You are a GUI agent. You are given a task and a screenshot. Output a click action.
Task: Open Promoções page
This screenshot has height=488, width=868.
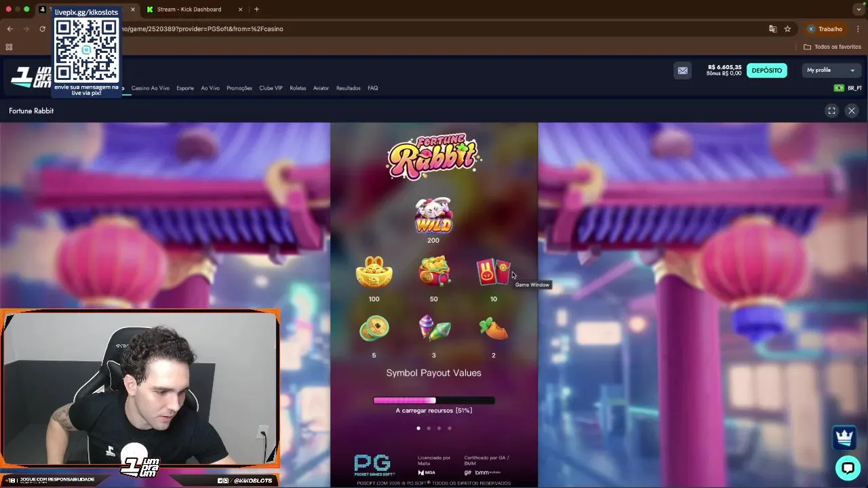click(239, 88)
